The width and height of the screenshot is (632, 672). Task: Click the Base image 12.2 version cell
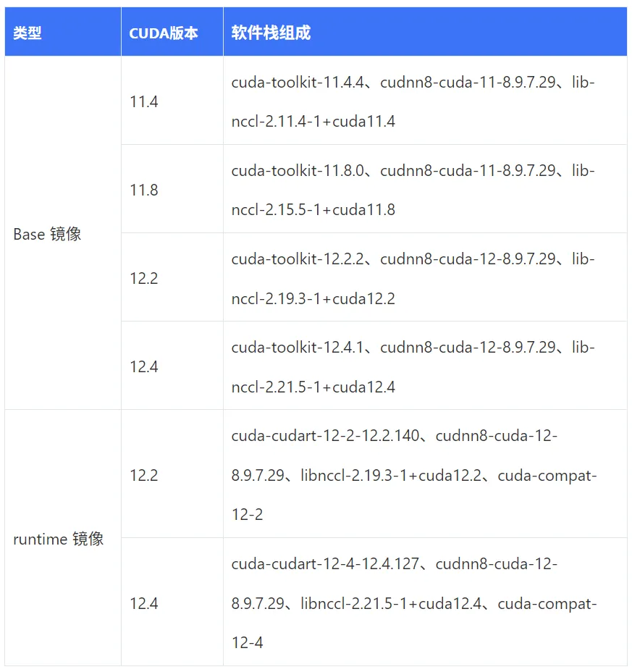tap(172, 277)
